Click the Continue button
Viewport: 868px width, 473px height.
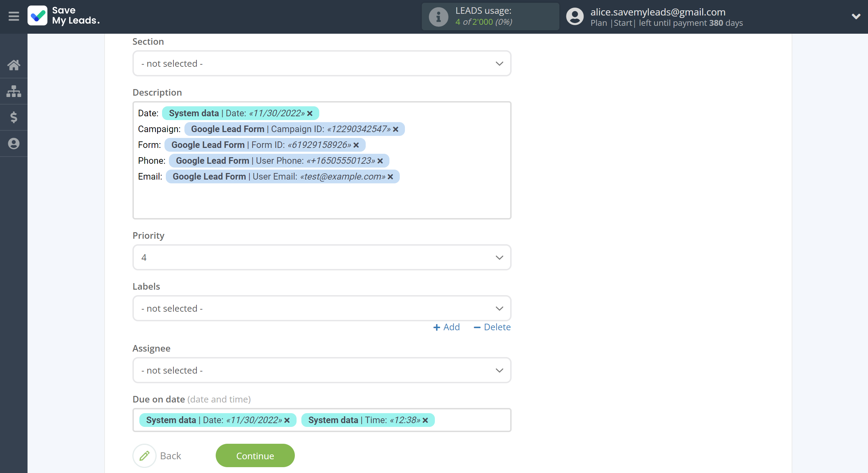click(255, 455)
